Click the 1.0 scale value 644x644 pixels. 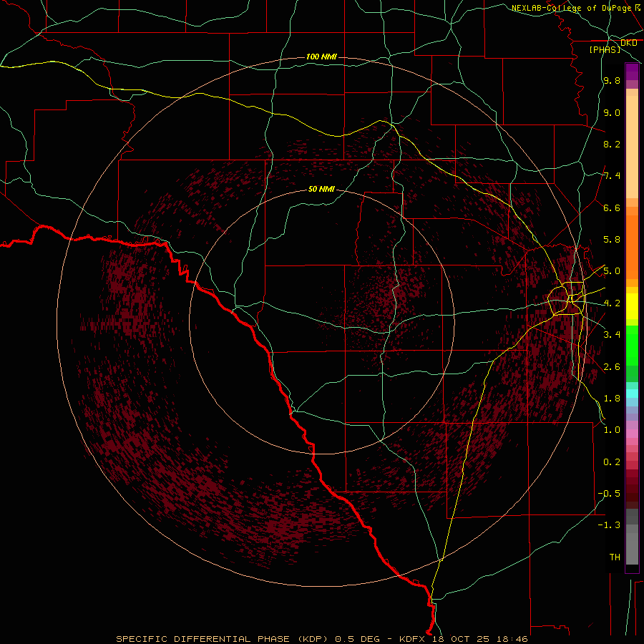coord(612,430)
